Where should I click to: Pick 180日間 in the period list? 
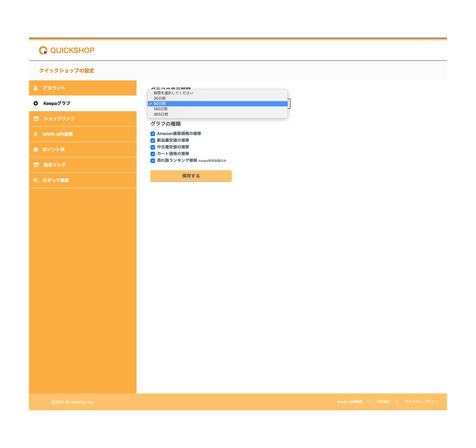tap(218, 109)
